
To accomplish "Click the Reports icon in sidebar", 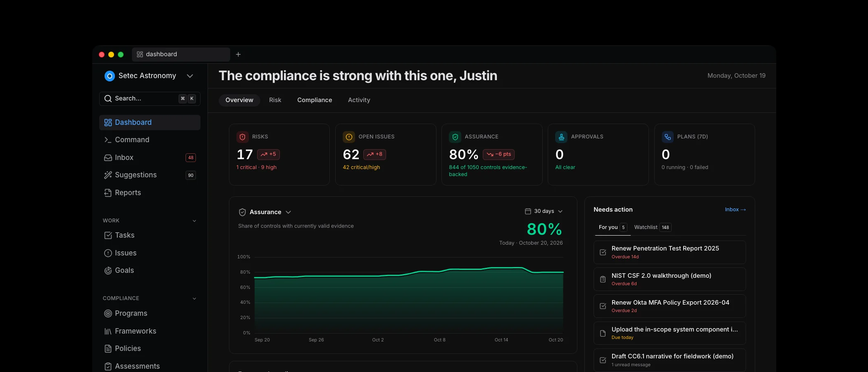I will [108, 193].
